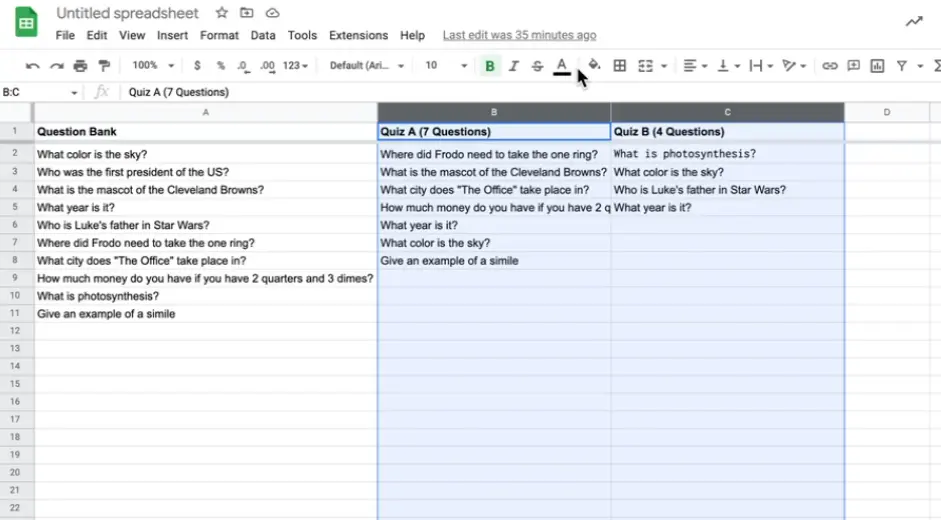Open the Format menu
Image resolution: width=941 pixels, height=520 pixels.
click(x=219, y=35)
